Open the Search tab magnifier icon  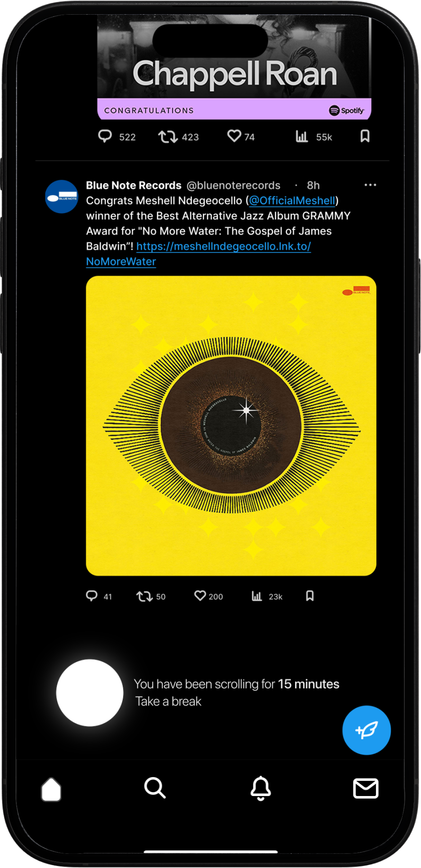pos(155,788)
